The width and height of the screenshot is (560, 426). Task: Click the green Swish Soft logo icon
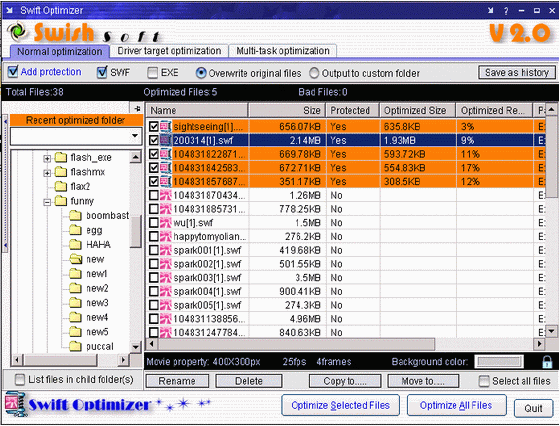[17, 31]
